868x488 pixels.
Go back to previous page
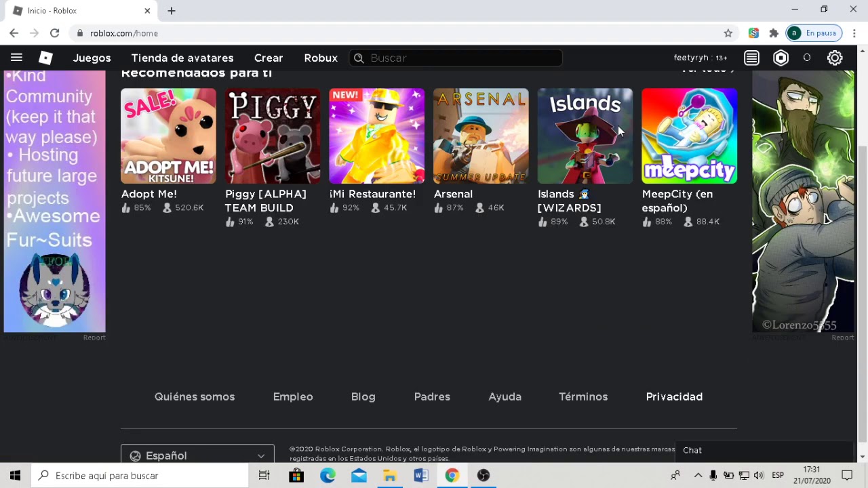point(14,33)
